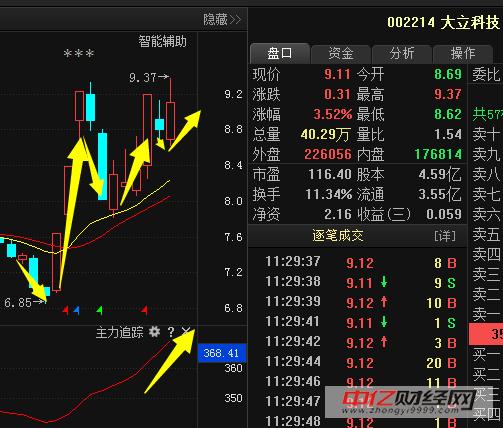The width and height of the screenshot is (503, 428).
Task: Collapse the side panel using 隐藏>>
Action: coord(222,19)
